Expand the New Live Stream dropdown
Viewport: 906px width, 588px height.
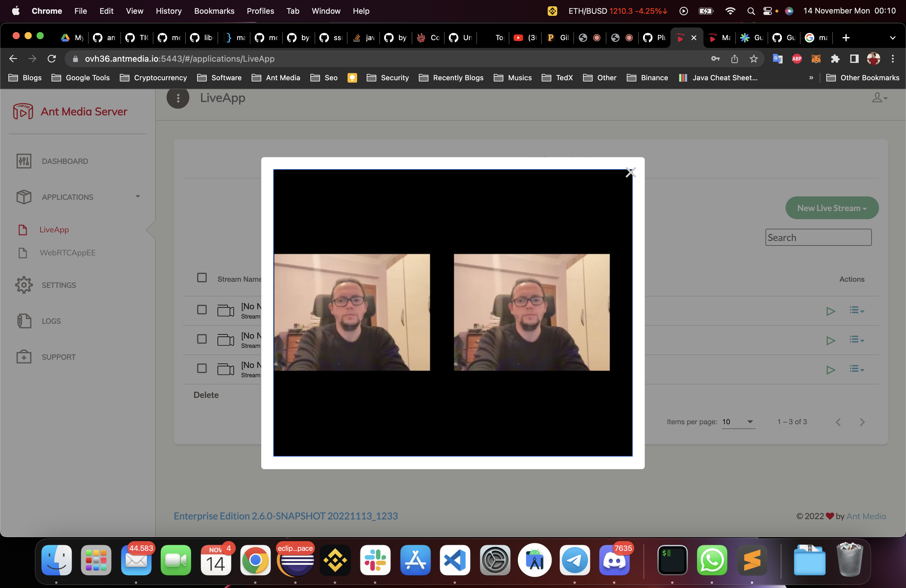[832, 208]
